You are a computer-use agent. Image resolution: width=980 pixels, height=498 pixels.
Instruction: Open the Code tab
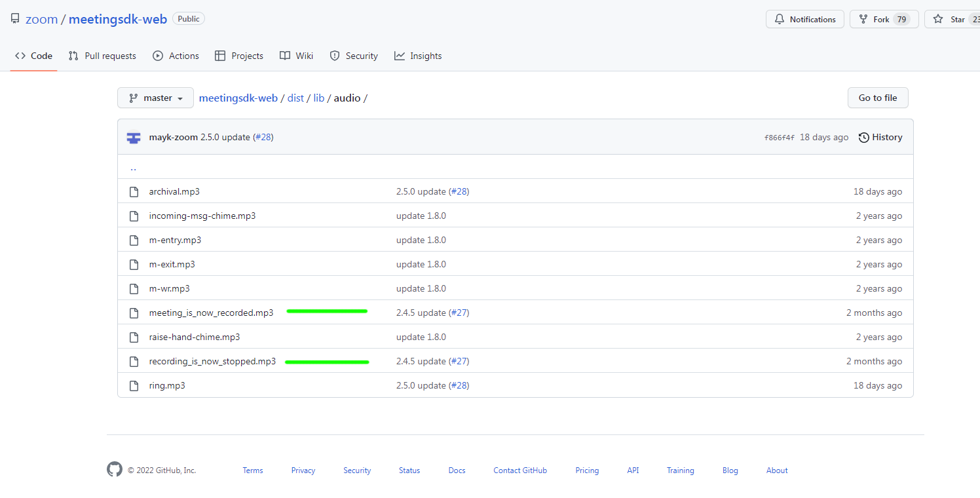pyautogui.click(x=34, y=56)
